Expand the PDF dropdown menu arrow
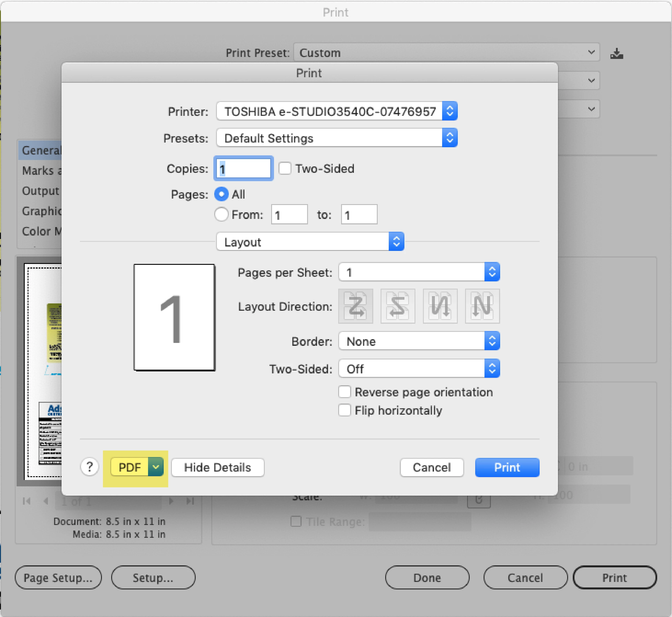The height and width of the screenshot is (617, 672). (156, 467)
